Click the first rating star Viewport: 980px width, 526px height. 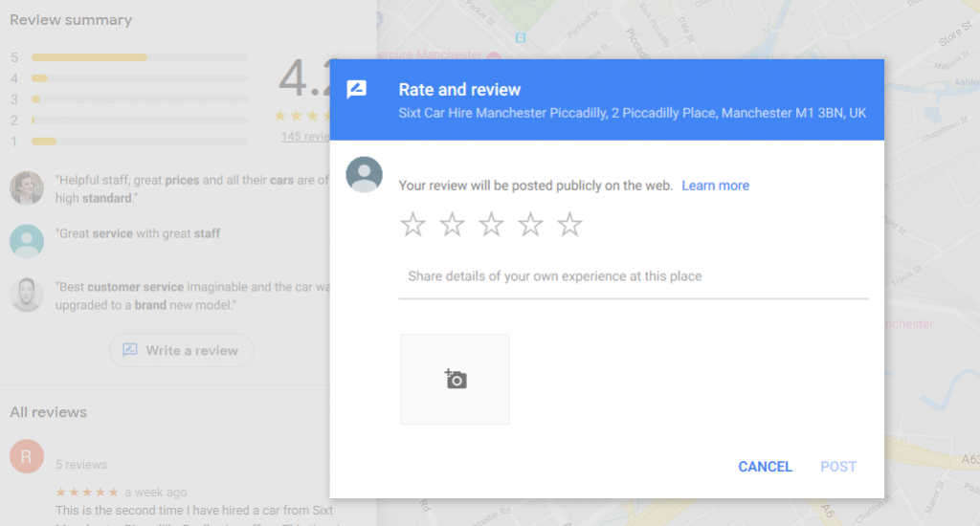point(413,225)
